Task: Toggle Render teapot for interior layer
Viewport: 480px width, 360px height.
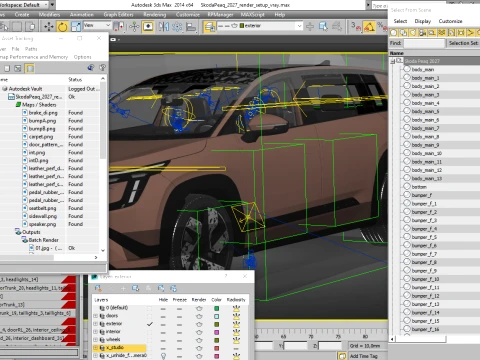Action: (x=199, y=332)
